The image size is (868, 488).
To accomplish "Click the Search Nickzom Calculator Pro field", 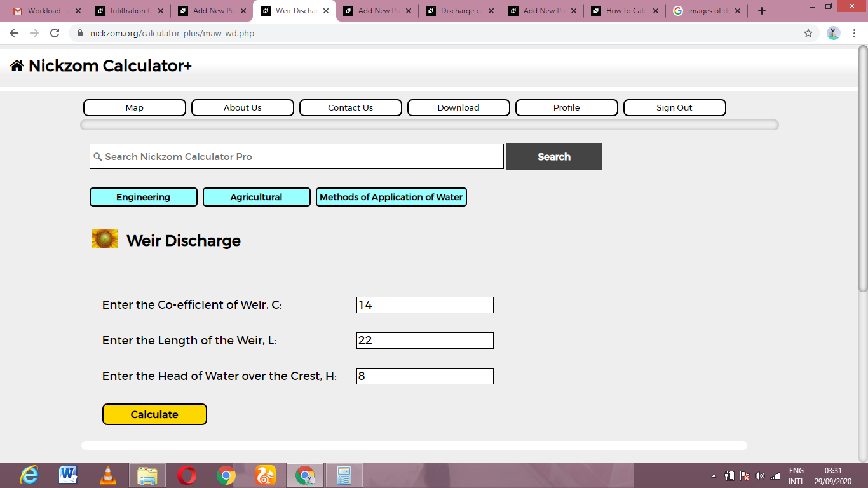I will [297, 156].
